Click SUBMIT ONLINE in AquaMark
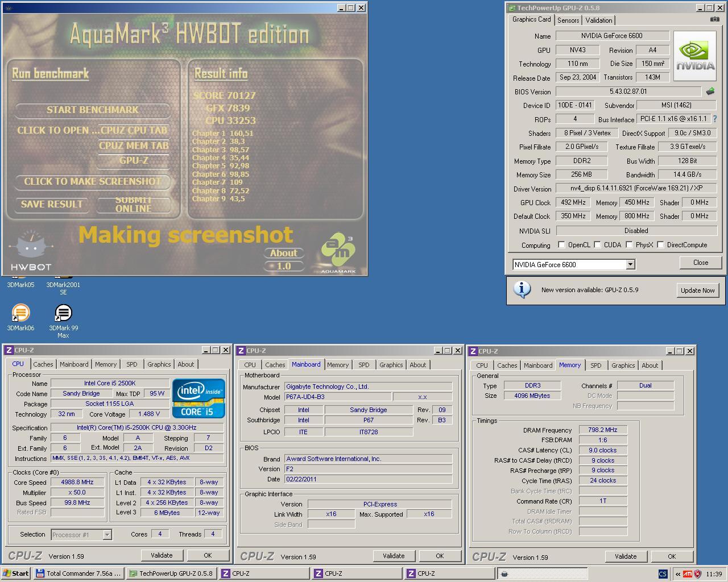The width and height of the screenshot is (728, 582). pos(134,204)
